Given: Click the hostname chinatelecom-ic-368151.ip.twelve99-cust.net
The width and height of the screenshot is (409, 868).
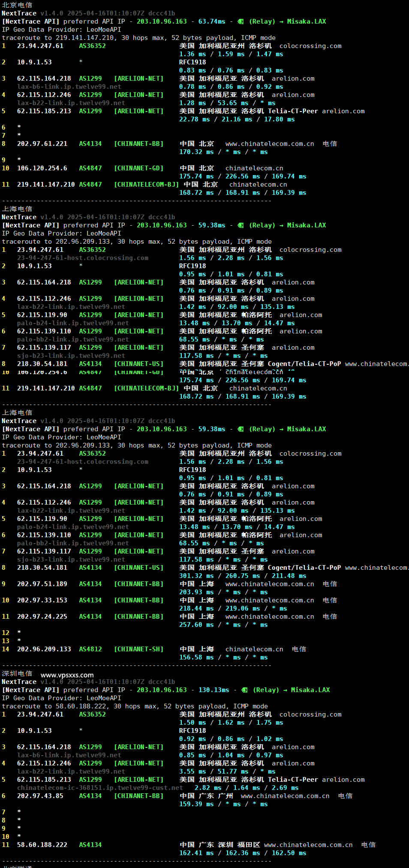Looking at the screenshot, I should (100, 788).
